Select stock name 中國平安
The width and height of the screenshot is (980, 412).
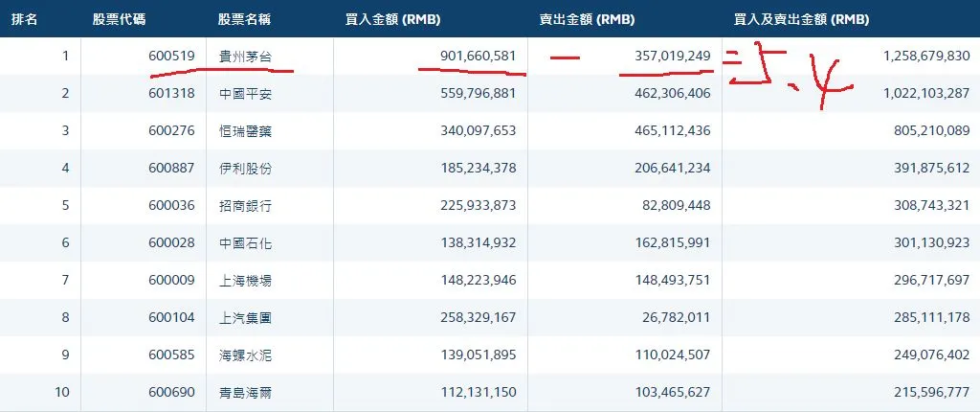(x=244, y=93)
